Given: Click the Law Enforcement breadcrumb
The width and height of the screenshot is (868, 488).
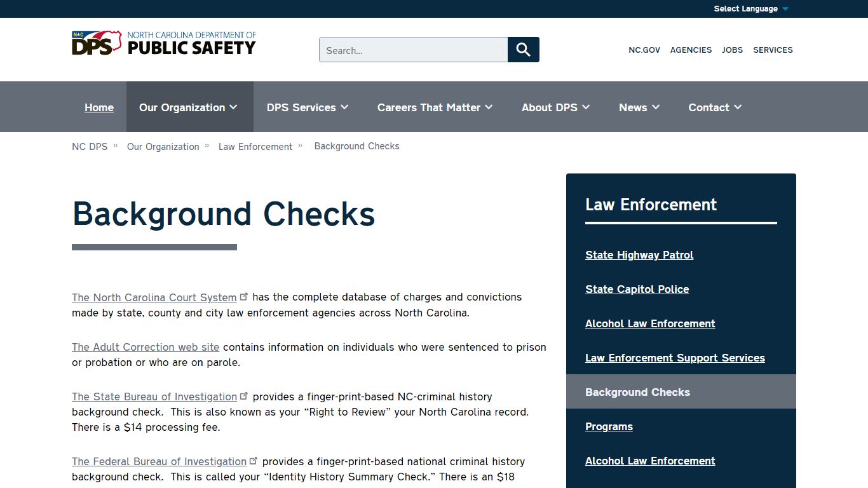Looking at the screenshot, I should 255,146.
